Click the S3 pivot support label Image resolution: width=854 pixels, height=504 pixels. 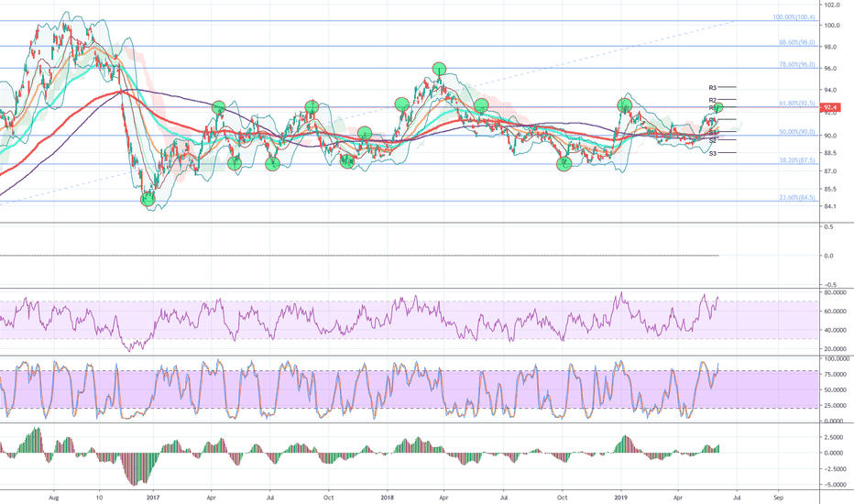[x=712, y=154]
